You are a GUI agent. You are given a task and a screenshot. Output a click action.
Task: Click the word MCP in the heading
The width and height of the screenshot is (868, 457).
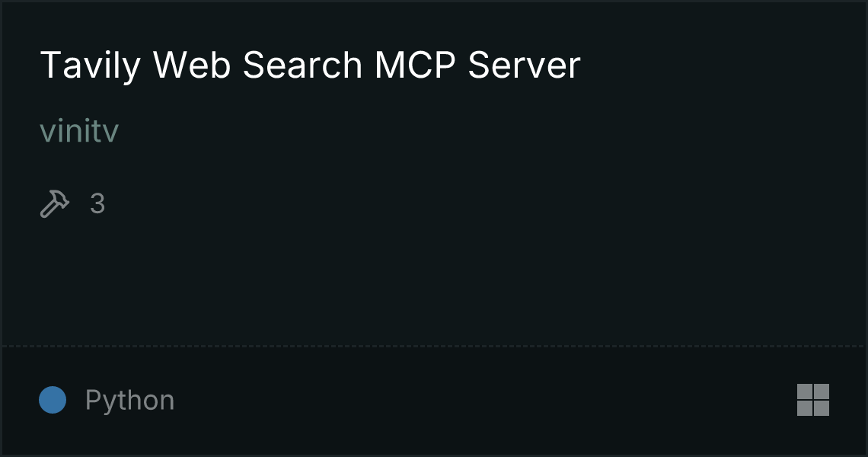[x=415, y=65]
